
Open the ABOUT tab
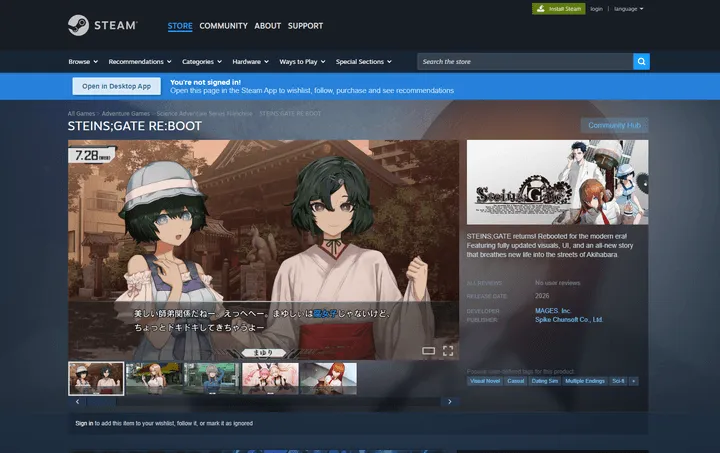pyautogui.click(x=268, y=26)
